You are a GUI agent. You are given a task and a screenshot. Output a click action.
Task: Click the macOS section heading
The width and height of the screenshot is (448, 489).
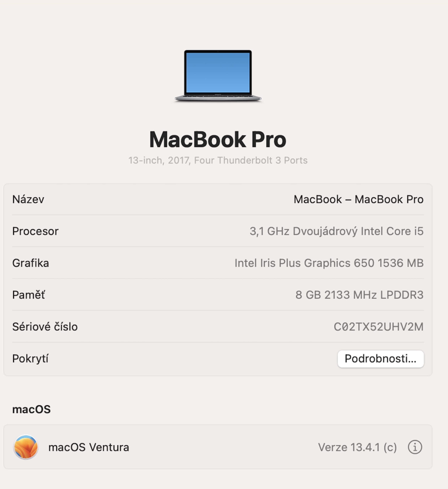click(32, 409)
